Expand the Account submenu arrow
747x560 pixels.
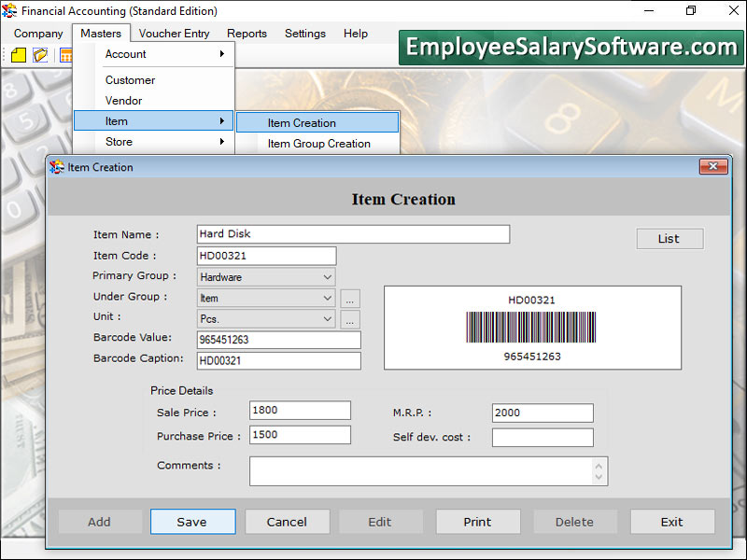click(x=221, y=54)
